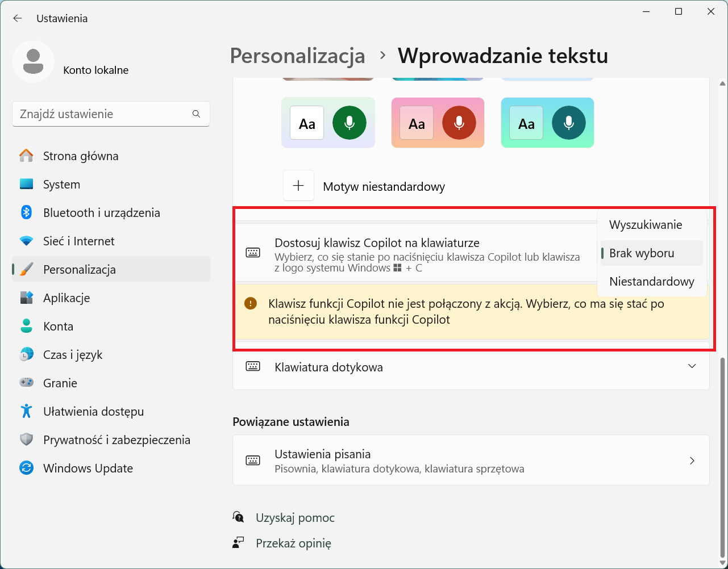Minimize the Ustawienia window

646,11
